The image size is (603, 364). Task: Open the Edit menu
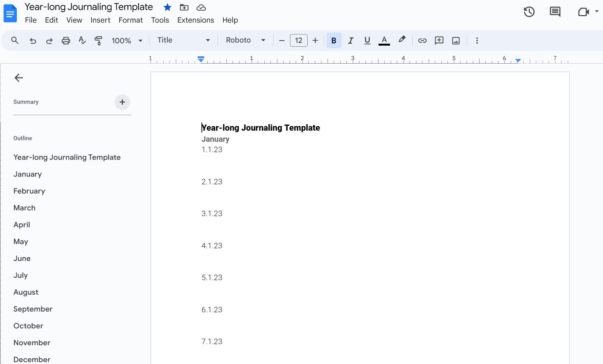coord(51,20)
